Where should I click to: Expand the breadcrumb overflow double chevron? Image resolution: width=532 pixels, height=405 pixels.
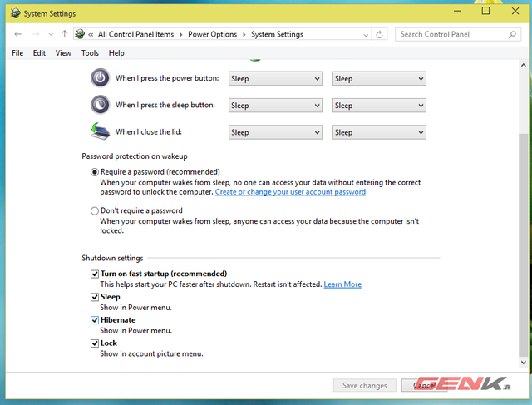[x=91, y=35]
